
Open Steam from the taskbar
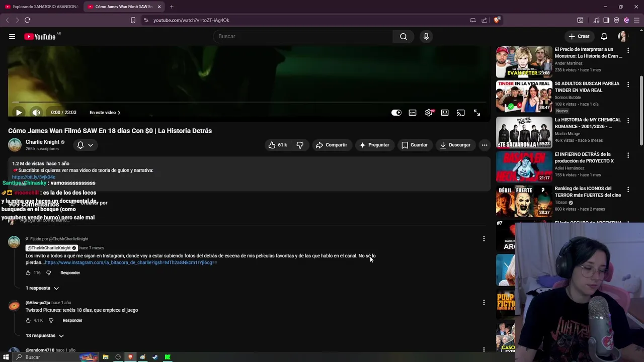coord(155,357)
